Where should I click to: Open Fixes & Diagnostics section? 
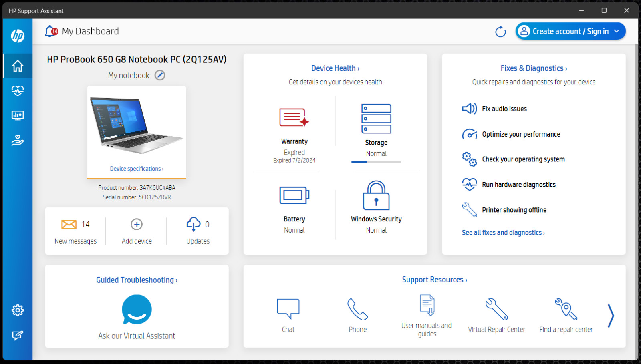[534, 68]
